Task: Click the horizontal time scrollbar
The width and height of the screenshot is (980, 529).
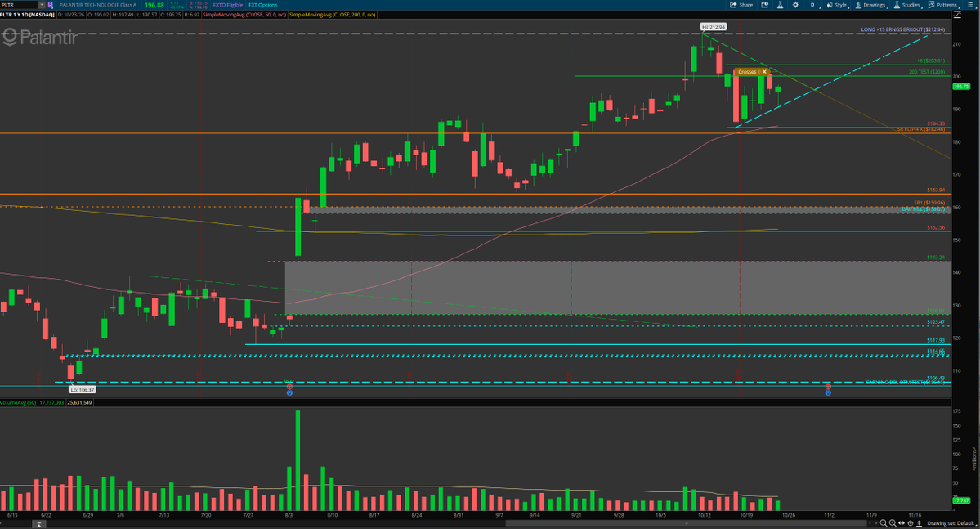Action: pos(685,522)
